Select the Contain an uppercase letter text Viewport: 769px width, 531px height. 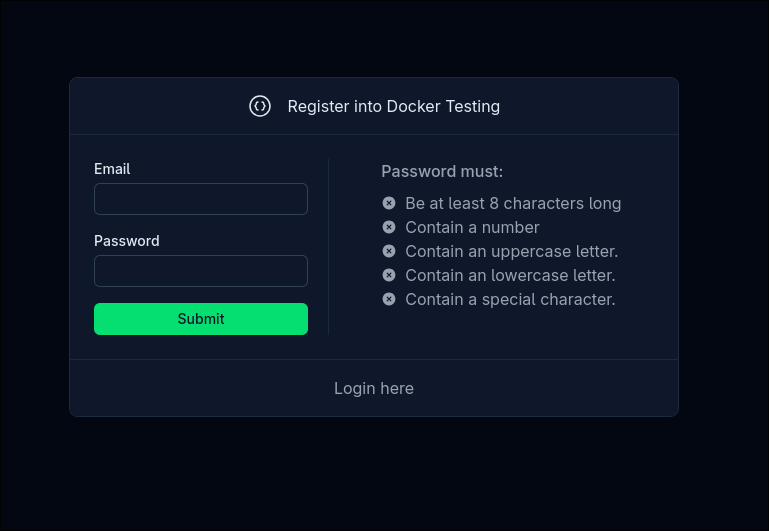point(511,251)
